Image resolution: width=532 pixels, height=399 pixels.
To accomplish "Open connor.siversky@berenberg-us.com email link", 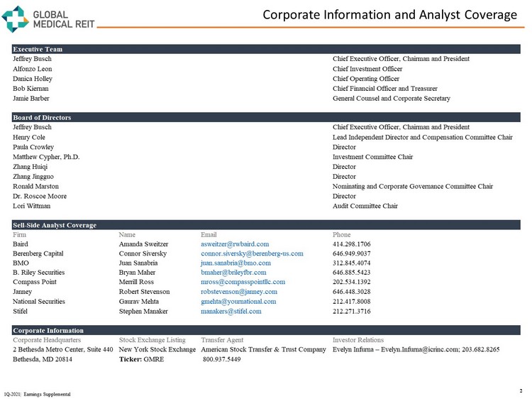I will (252, 253).
